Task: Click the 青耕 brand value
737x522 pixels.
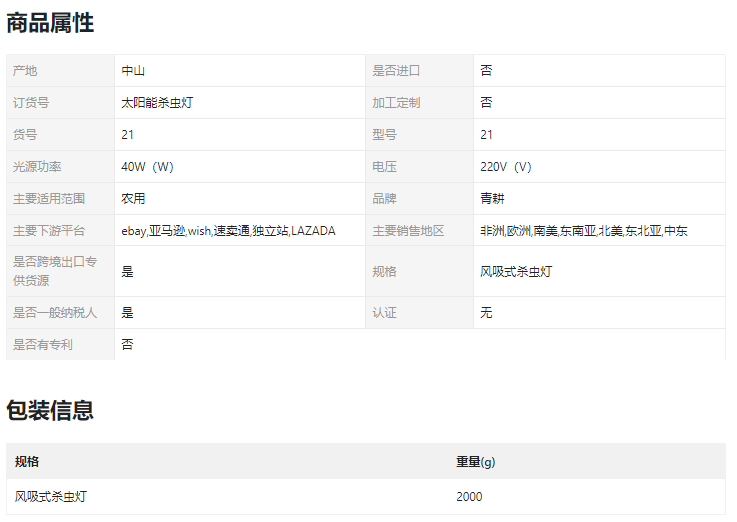Action: click(x=492, y=199)
